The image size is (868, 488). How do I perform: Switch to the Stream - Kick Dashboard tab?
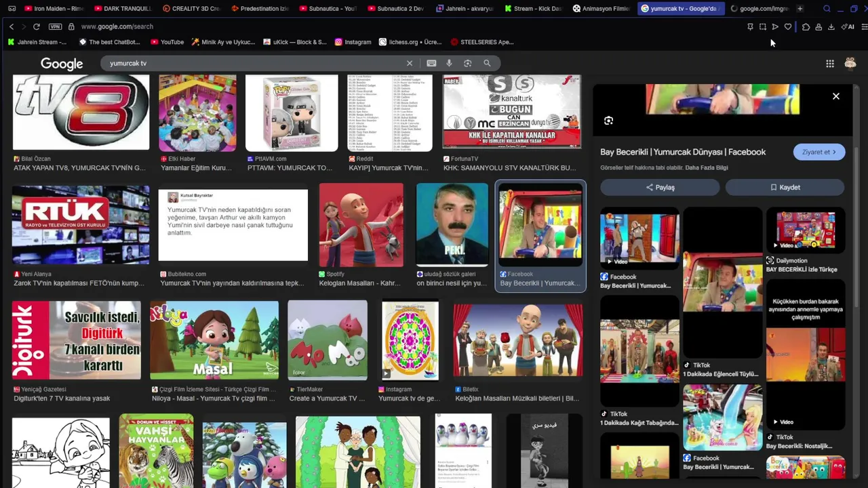click(x=534, y=9)
